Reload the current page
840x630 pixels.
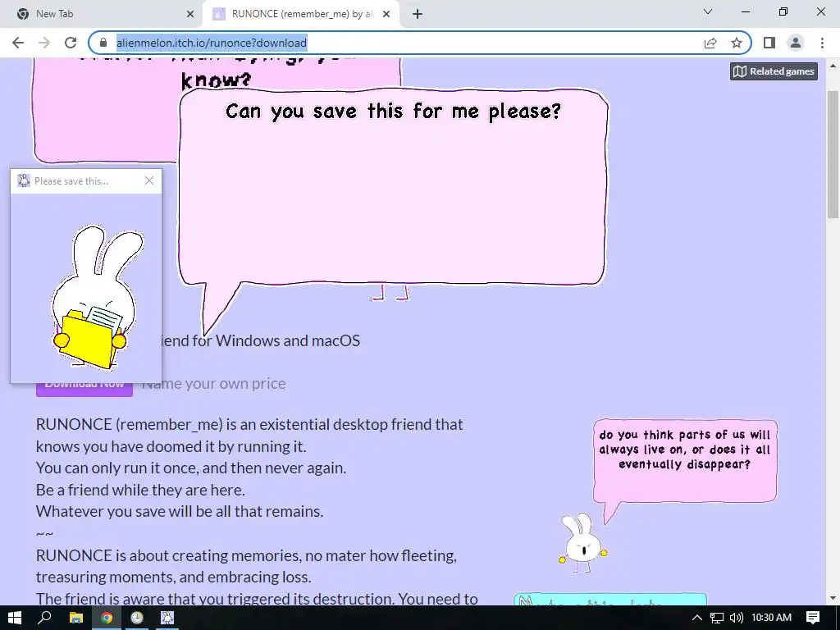(x=71, y=43)
